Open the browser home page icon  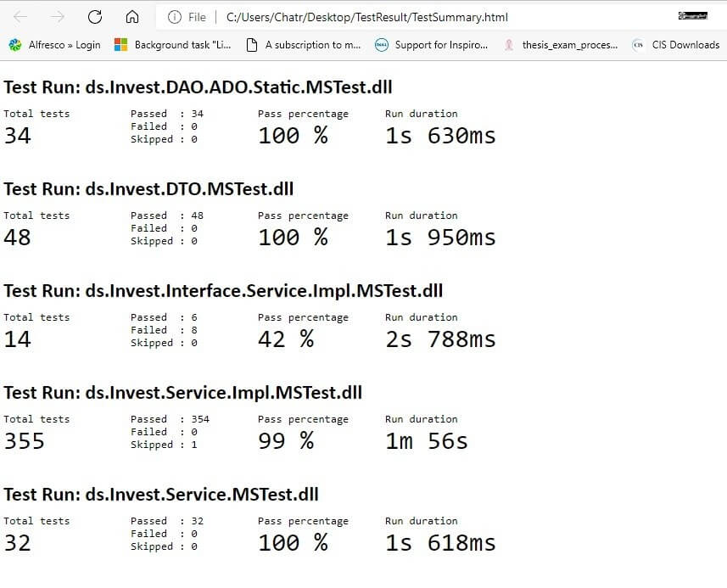coord(132,17)
